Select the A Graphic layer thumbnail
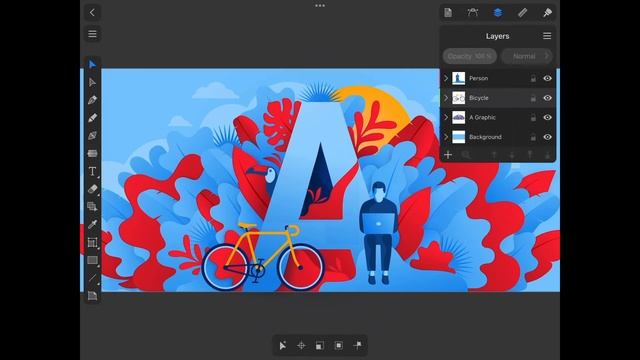Image resolution: width=640 pixels, height=360 pixels. (458, 117)
